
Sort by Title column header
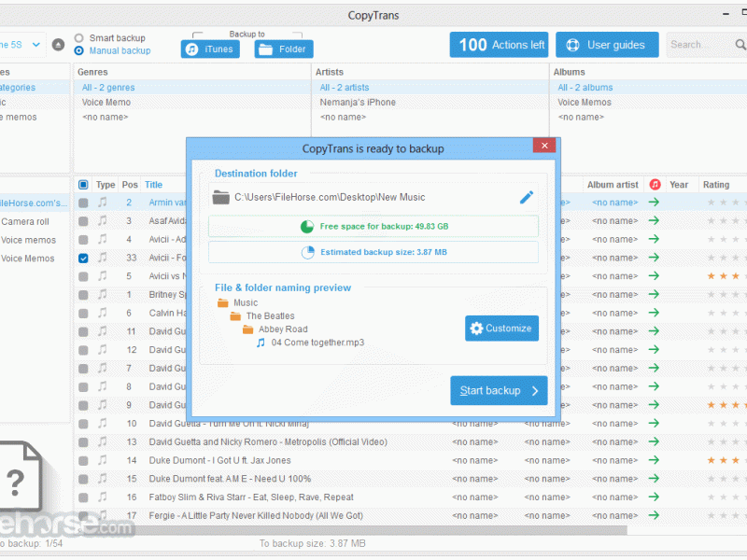click(x=153, y=185)
